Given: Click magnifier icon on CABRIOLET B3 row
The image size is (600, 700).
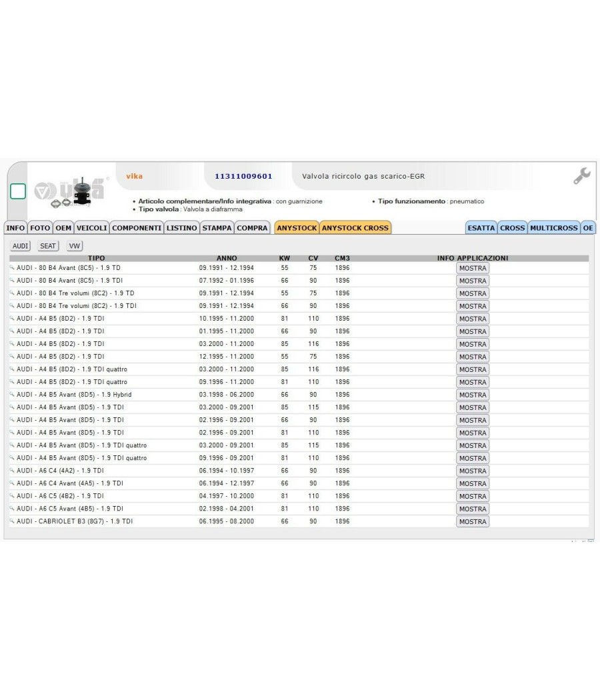Looking at the screenshot, I should coord(12,521).
